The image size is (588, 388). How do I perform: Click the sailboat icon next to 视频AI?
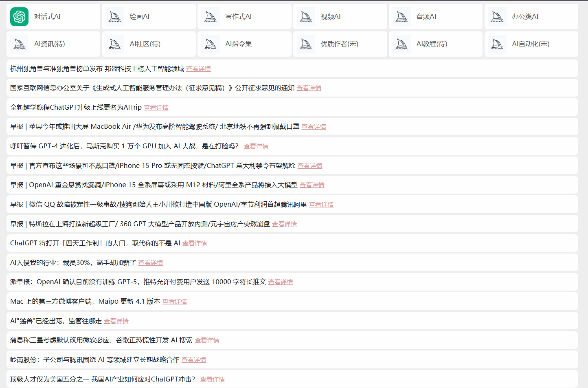click(x=306, y=17)
